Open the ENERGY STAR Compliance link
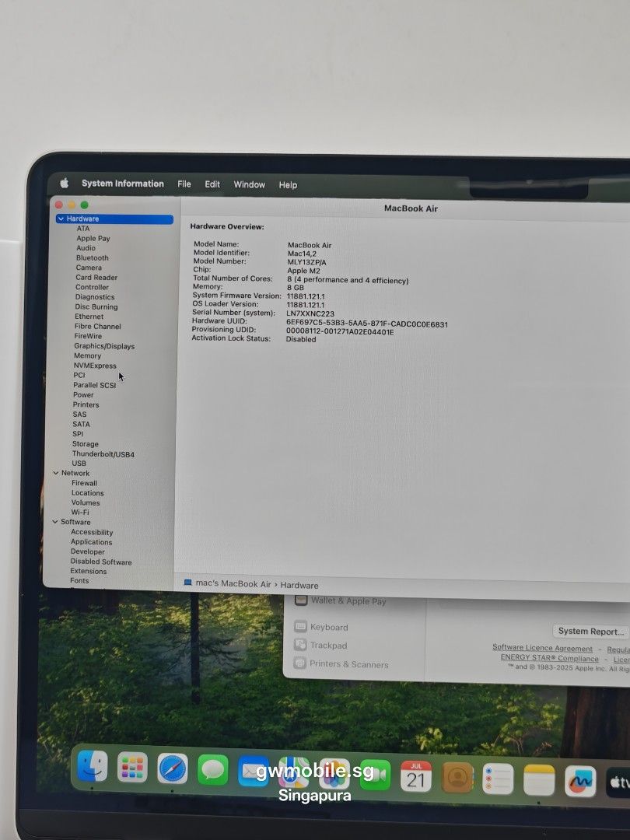The height and width of the screenshot is (840, 630). coord(549,659)
